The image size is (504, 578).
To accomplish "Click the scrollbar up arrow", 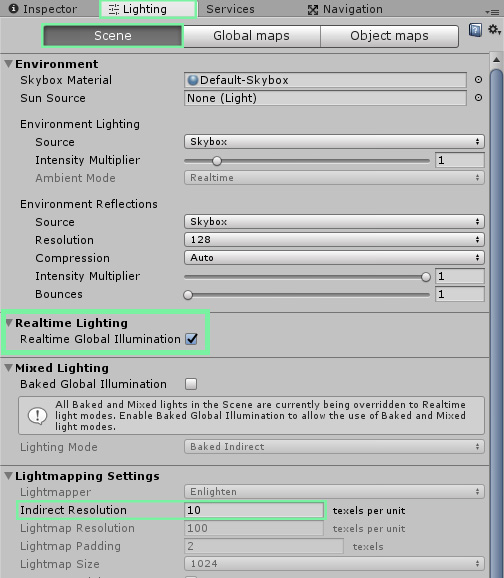I will coord(496,60).
